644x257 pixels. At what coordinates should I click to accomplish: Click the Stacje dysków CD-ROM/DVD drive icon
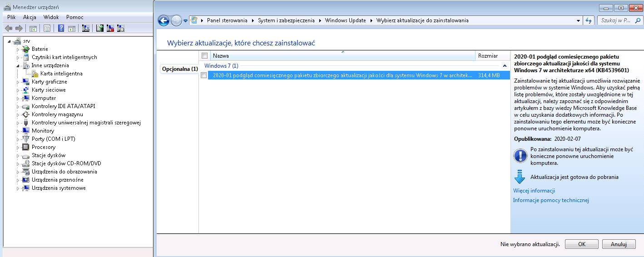[x=26, y=163]
